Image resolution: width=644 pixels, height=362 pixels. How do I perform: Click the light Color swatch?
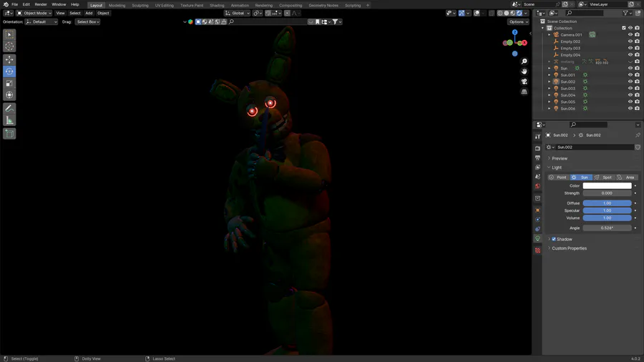tap(607, 186)
